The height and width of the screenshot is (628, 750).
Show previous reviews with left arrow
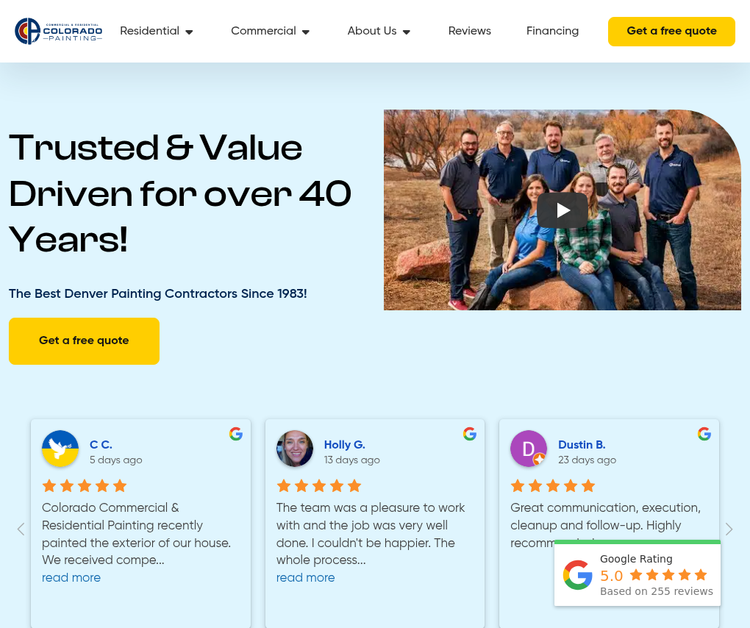point(21,529)
